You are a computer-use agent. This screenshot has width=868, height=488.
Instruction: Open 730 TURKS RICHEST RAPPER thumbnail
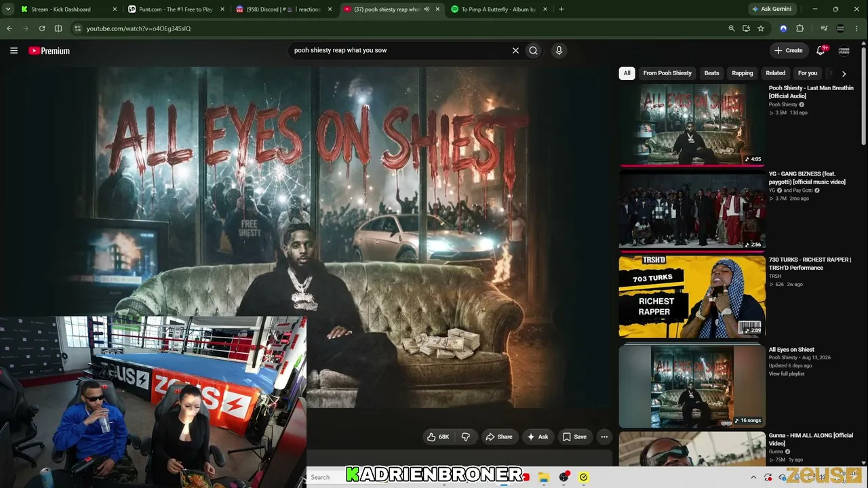point(692,296)
